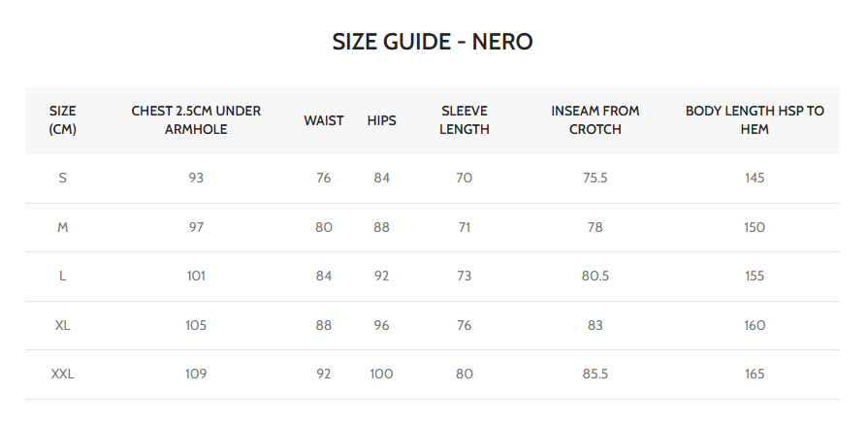
Task: Click the WAIST column header
Action: pyautogui.click(x=324, y=120)
